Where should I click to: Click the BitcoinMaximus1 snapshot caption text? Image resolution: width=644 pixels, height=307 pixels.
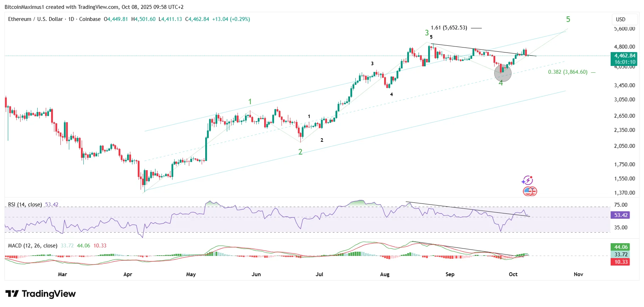(94, 7)
